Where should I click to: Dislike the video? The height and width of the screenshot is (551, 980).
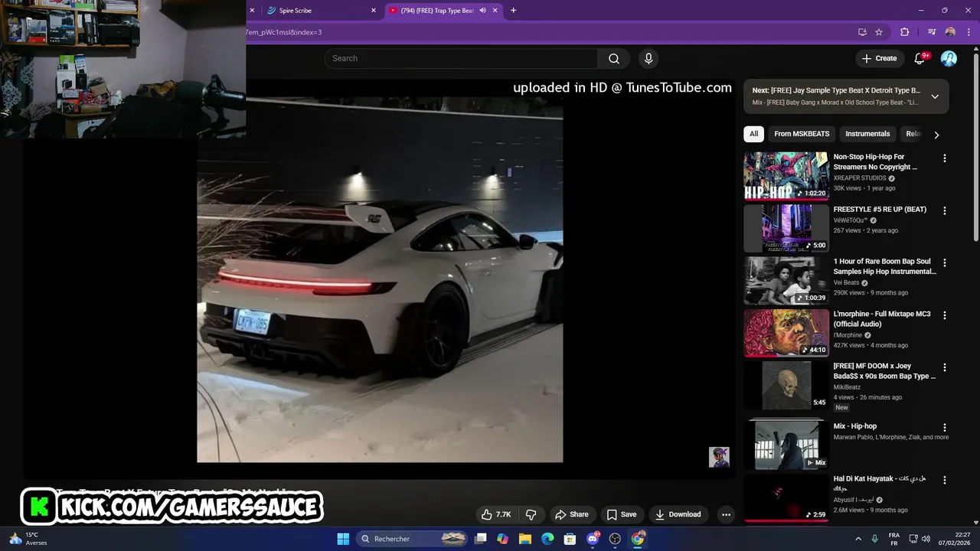(531, 514)
